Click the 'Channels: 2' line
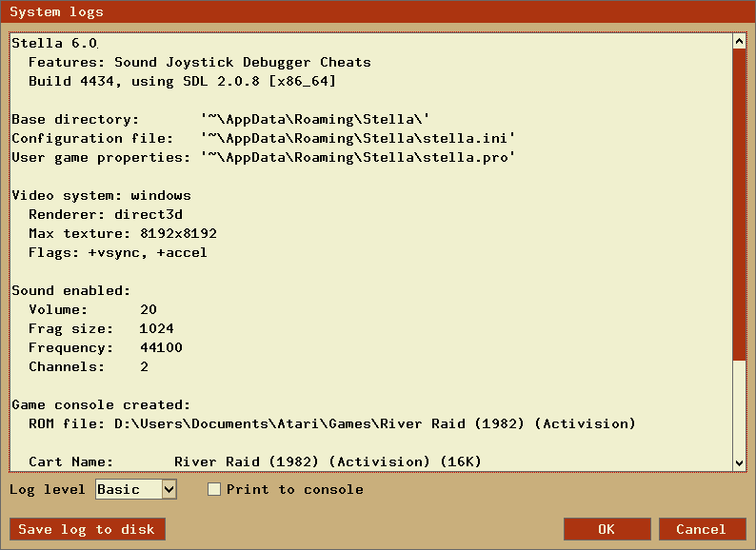 click(x=89, y=367)
